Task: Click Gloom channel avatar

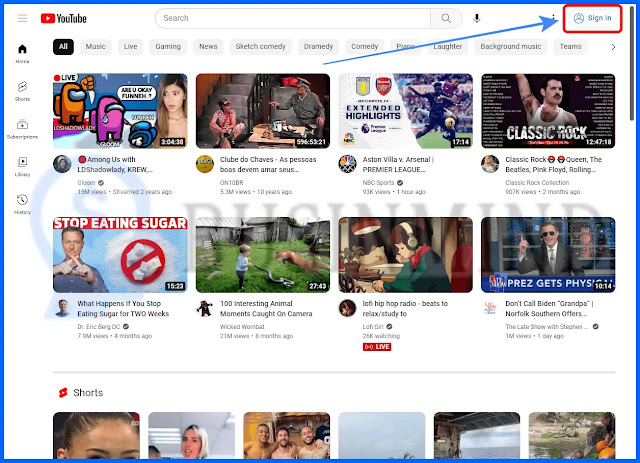Action: tap(62, 164)
